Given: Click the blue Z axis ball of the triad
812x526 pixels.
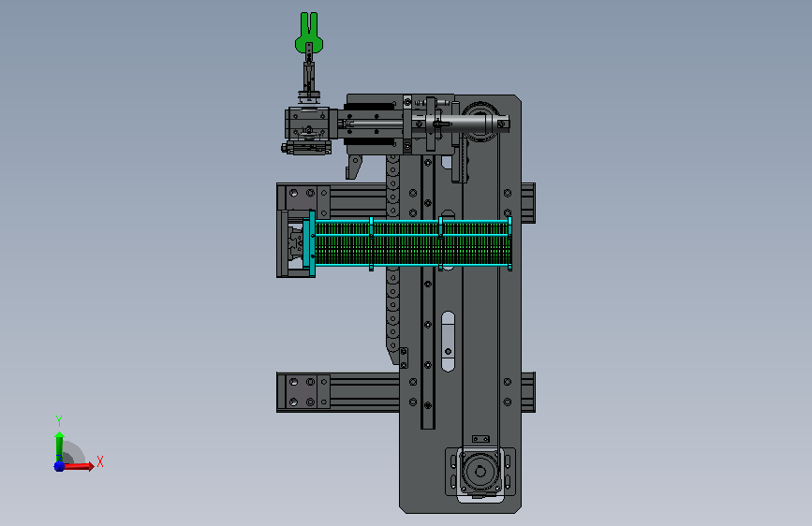Looking at the screenshot, I should pyautogui.click(x=59, y=466).
